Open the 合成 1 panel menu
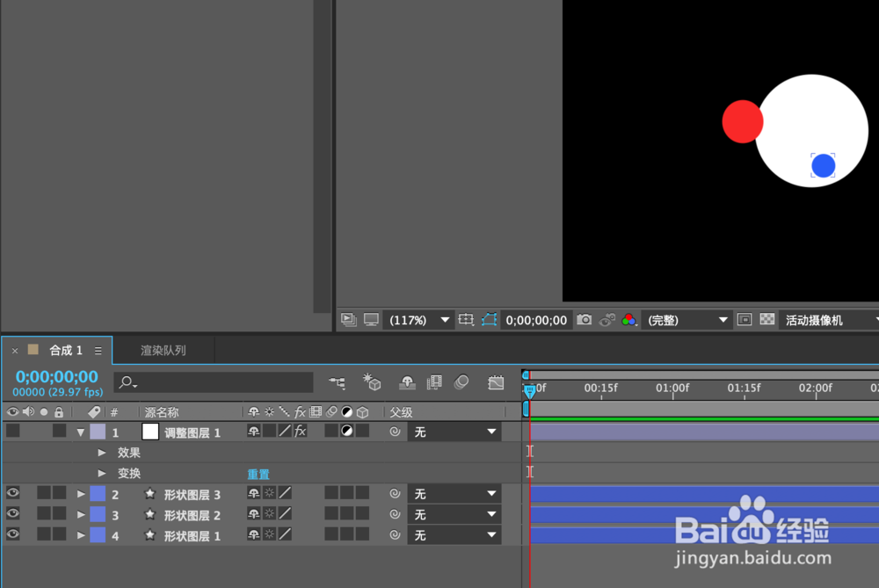Screen dimensions: 879x588 pyautogui.click(x=98, y=351)
